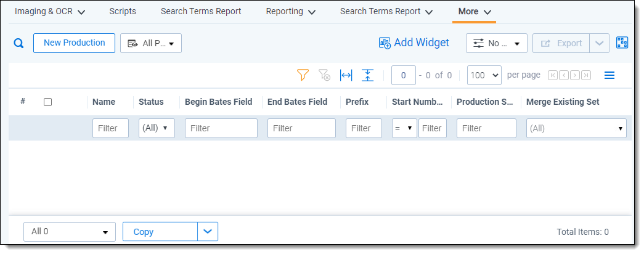This screenshot has width=644, height=254.
Task: Switch to the Scripts tab
Action: [123, 12]
